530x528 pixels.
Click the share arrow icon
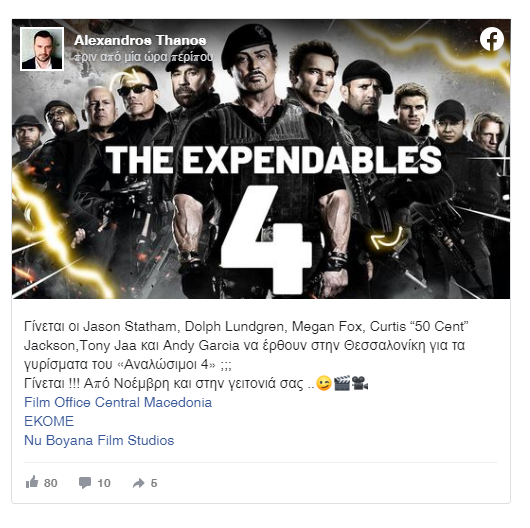click(139, 483)
